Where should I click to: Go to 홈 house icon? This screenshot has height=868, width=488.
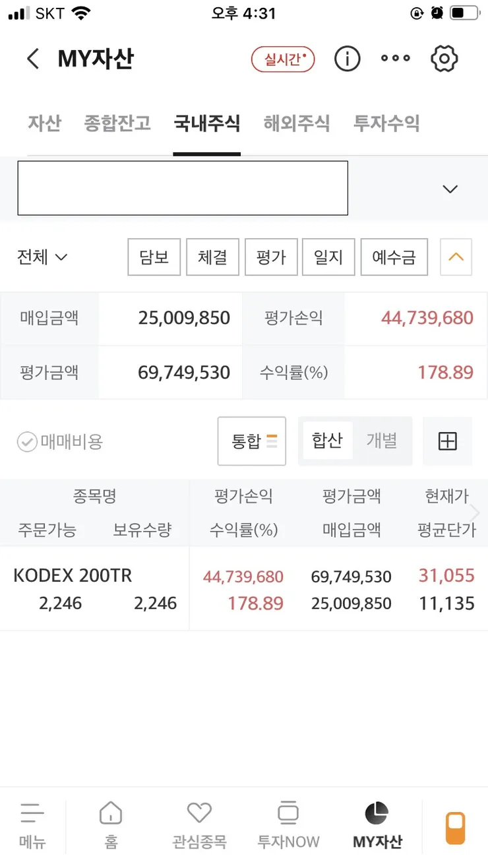[111, 826]
